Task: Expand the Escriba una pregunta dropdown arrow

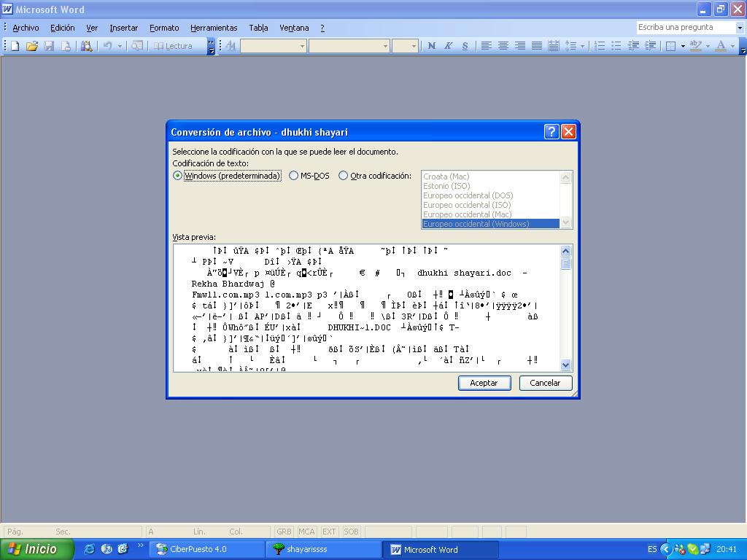Action: tap(739, 28)
